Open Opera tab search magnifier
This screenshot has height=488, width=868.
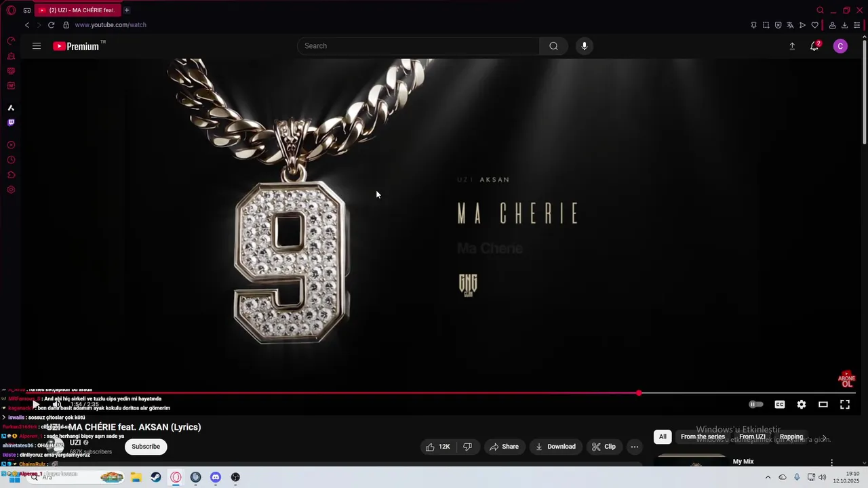820,10
